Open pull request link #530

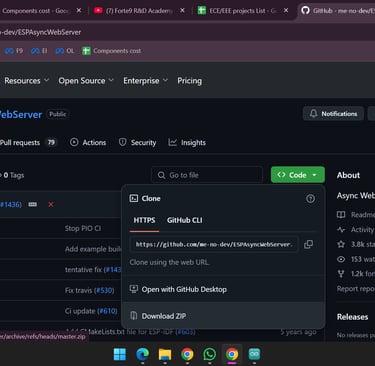pyautogui.click(x=104, y=290)
